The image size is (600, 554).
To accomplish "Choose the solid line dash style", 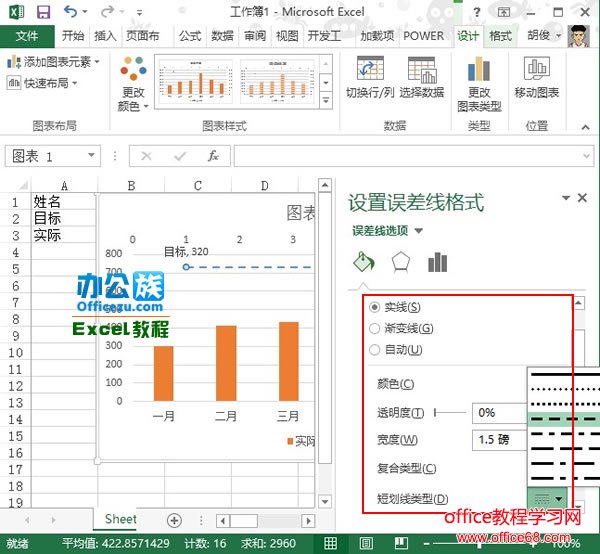I will [x=563, y=375].
